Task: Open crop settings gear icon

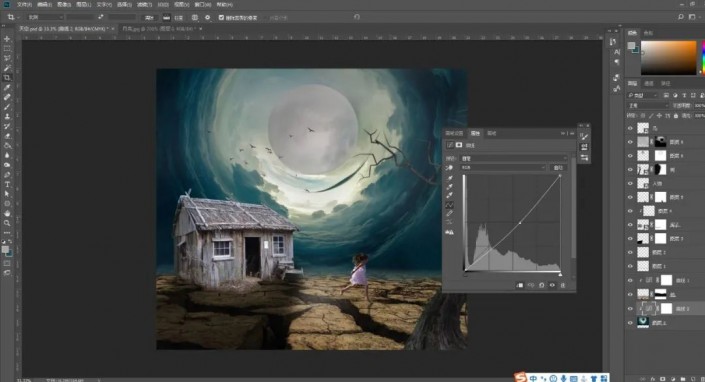Action: point(207,18)
